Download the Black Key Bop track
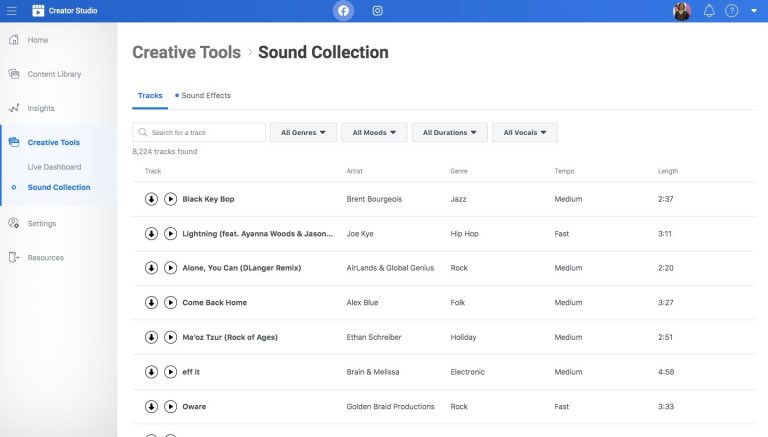 [x=152, y=199]
